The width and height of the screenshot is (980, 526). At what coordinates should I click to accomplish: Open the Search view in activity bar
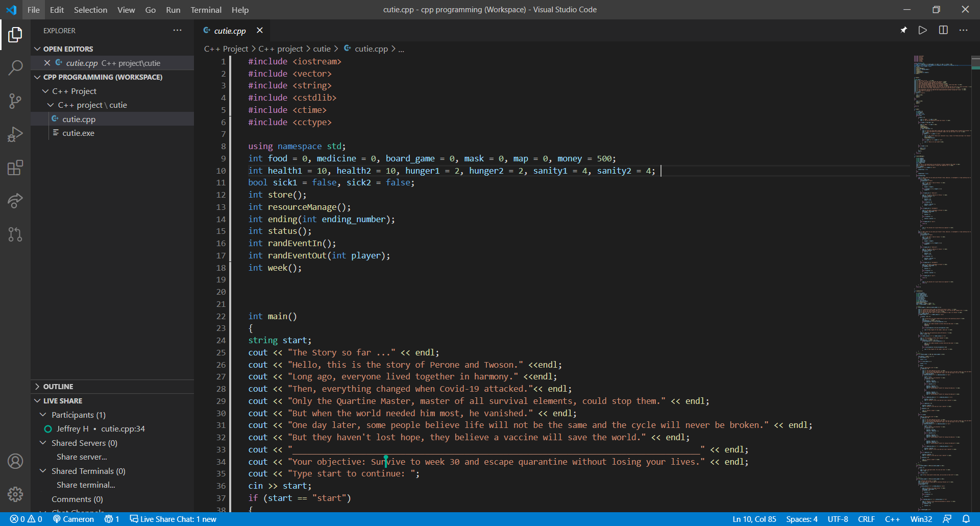point(15,67)
